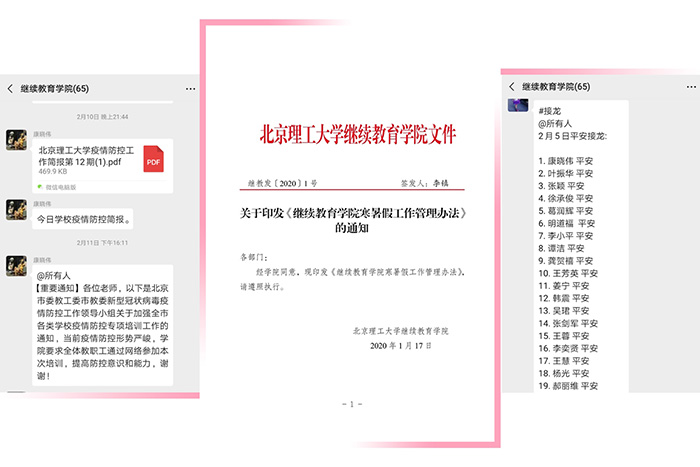Click list entry 7. 季小平 平安
The image size is (700, 467).
566,236
